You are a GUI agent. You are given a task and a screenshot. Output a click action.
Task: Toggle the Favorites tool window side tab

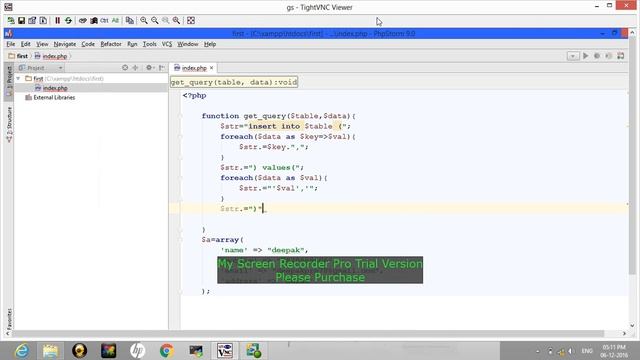click(9, 318)
